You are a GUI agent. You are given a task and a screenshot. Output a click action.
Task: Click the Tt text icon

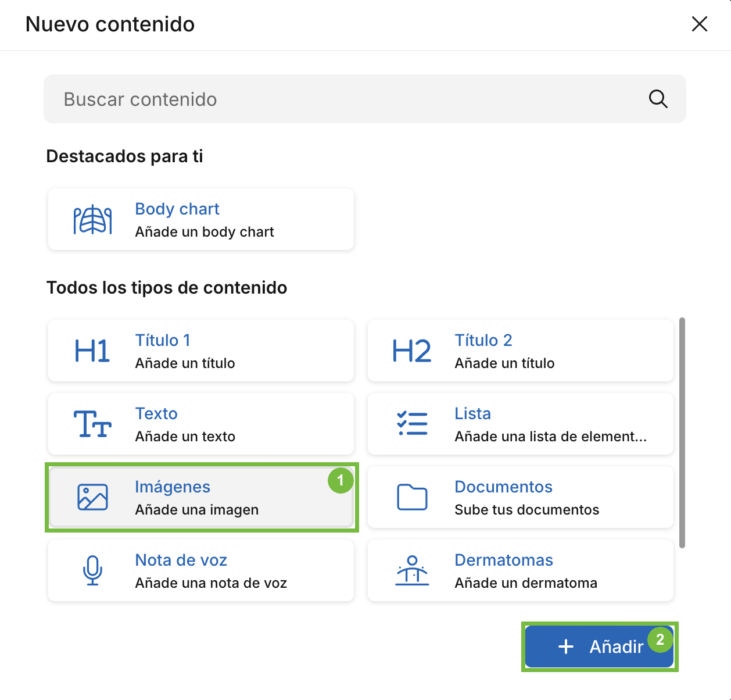tap(92, 424)
